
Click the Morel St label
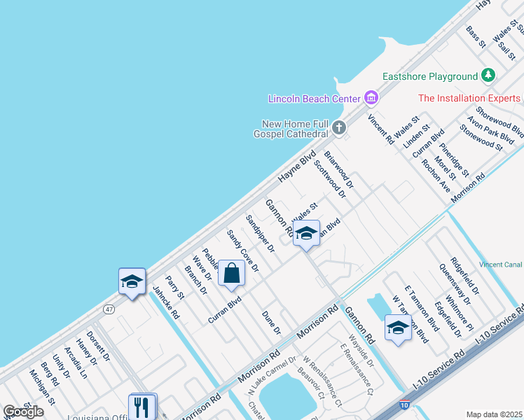click(x=445, y=168)
